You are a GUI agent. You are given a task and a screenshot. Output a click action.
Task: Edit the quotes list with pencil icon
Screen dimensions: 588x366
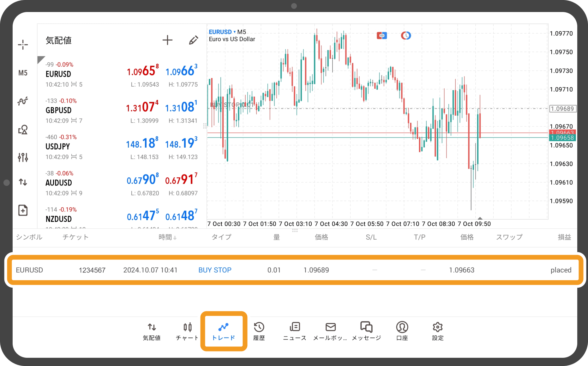pyautogui.click(x=193, y=40)
